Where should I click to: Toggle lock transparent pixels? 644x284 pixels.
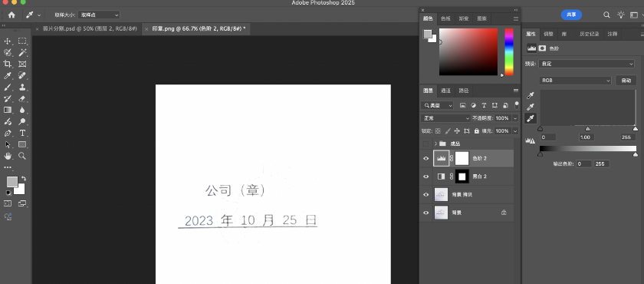coord(438,131)
